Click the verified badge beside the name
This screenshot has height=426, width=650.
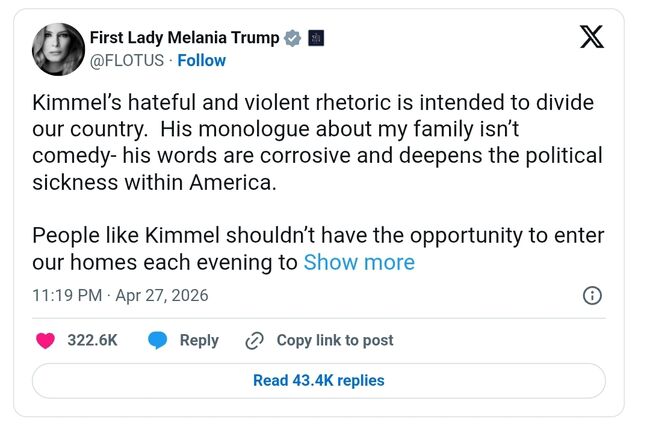pos(292,38)
